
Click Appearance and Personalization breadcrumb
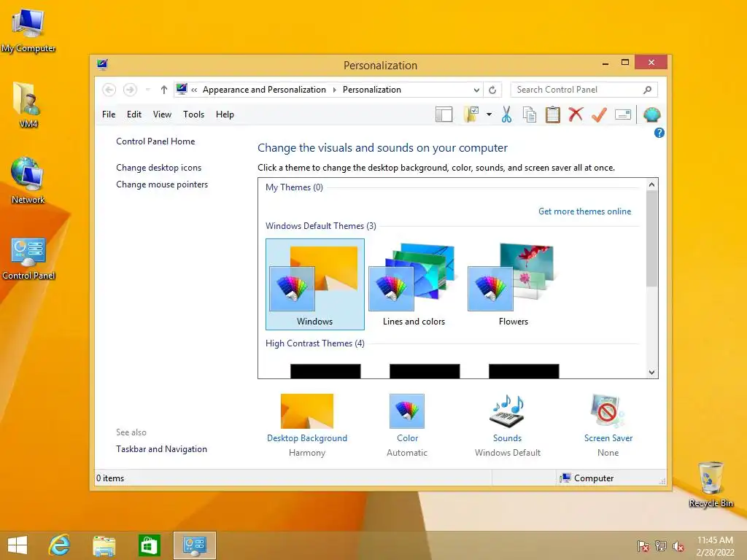pos(264,90)
